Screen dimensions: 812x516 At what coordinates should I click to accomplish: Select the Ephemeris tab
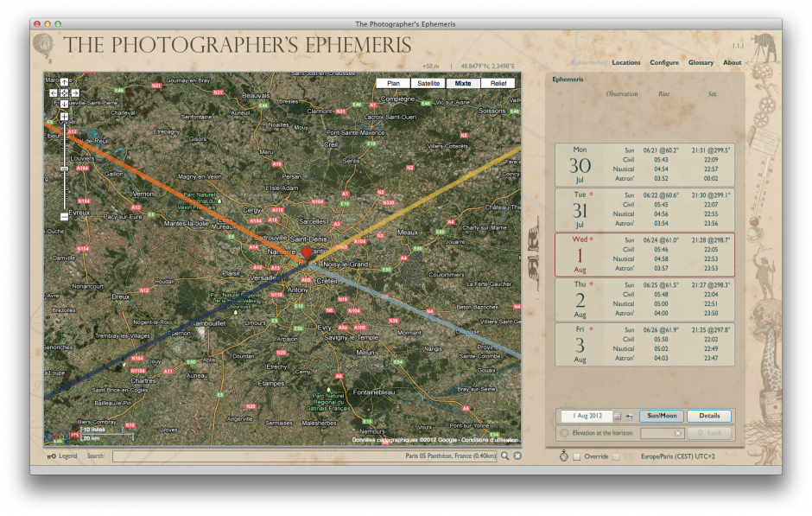click(x=587, y=62)
